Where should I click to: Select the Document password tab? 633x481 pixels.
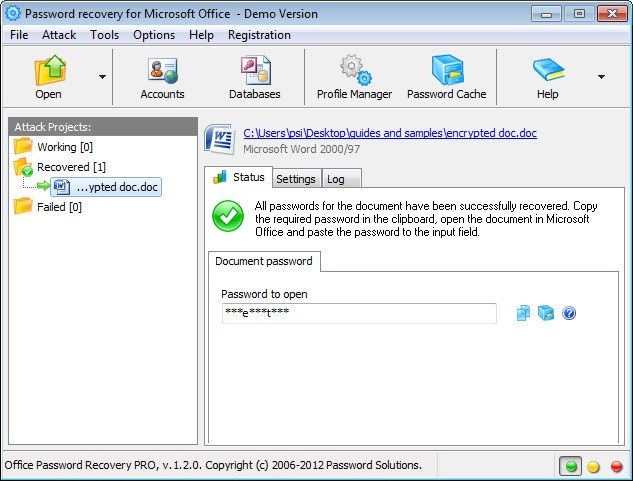click(x=264, y=261)
